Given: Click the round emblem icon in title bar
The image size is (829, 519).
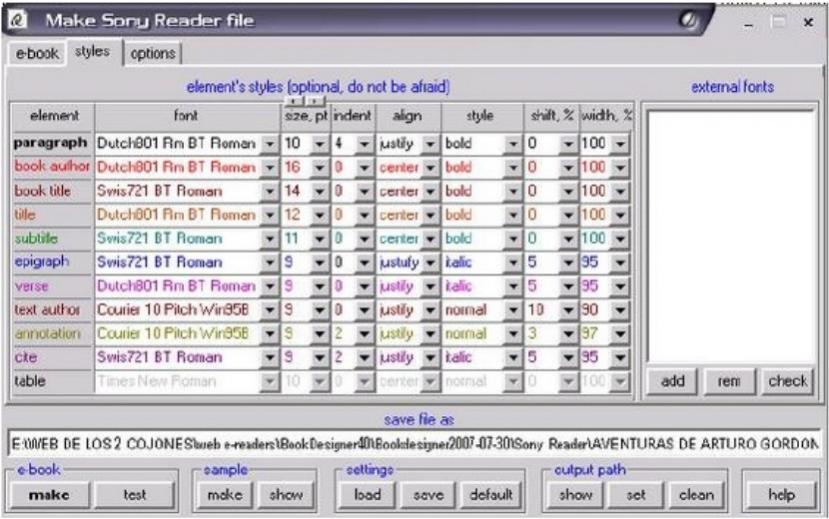Looking at the screenshot, I should pyautogui.click(x=688, y=21).
